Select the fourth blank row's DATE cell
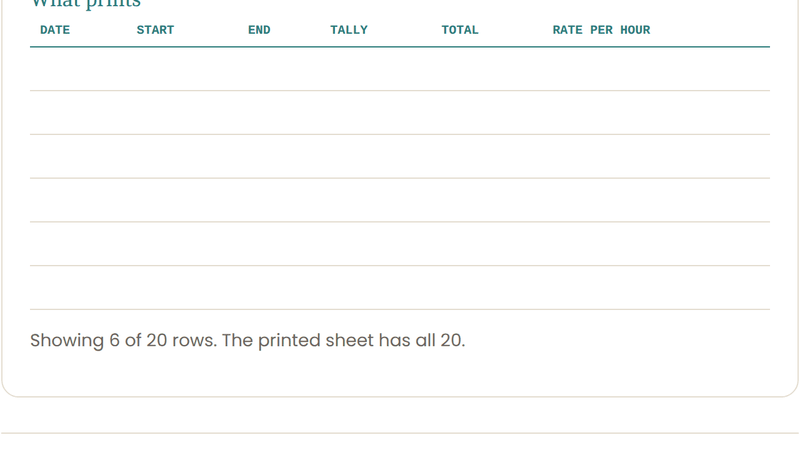Image resolution: width=800 pixels, height=450 pixels. 78,201
